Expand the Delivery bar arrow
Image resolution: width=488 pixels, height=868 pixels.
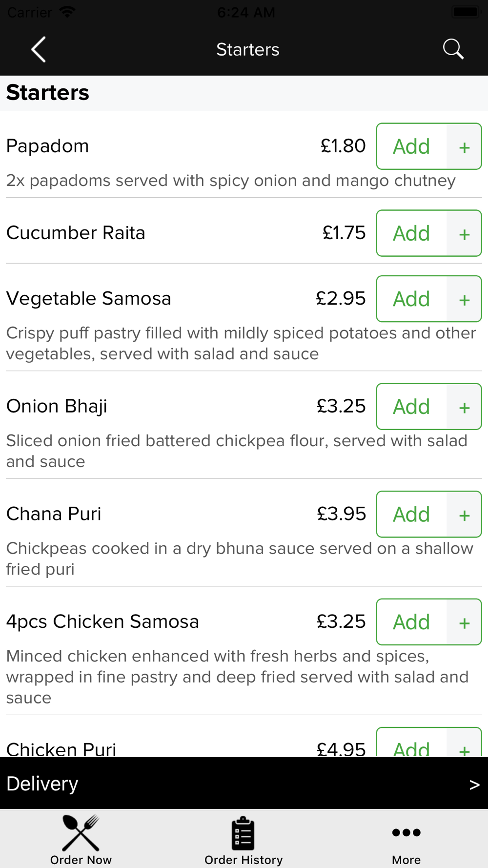474,785
